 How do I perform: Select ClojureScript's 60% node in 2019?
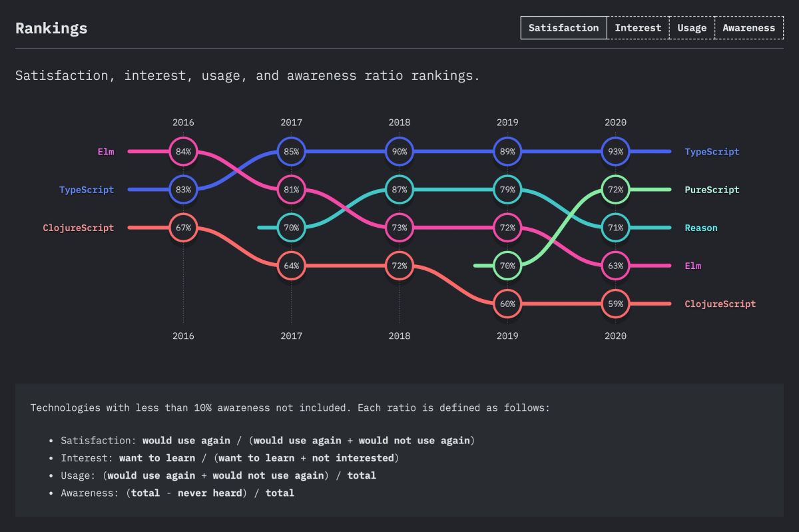point(507,304)
